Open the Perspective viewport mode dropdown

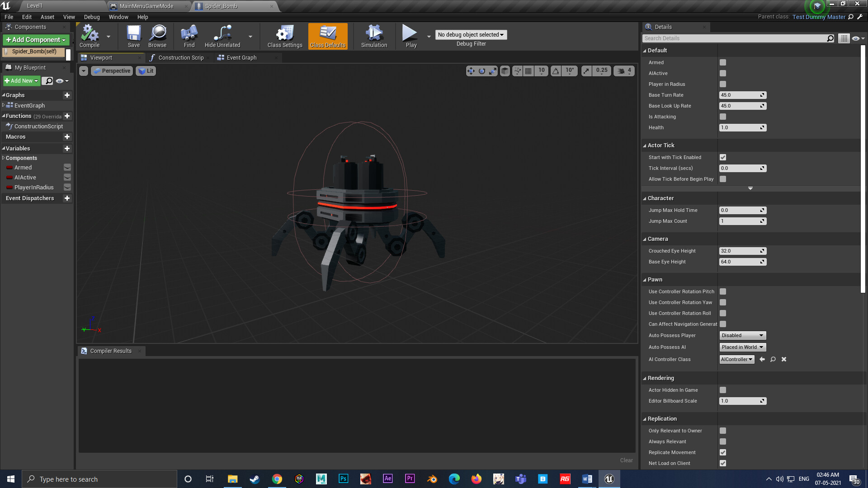(x=112, y=71)
